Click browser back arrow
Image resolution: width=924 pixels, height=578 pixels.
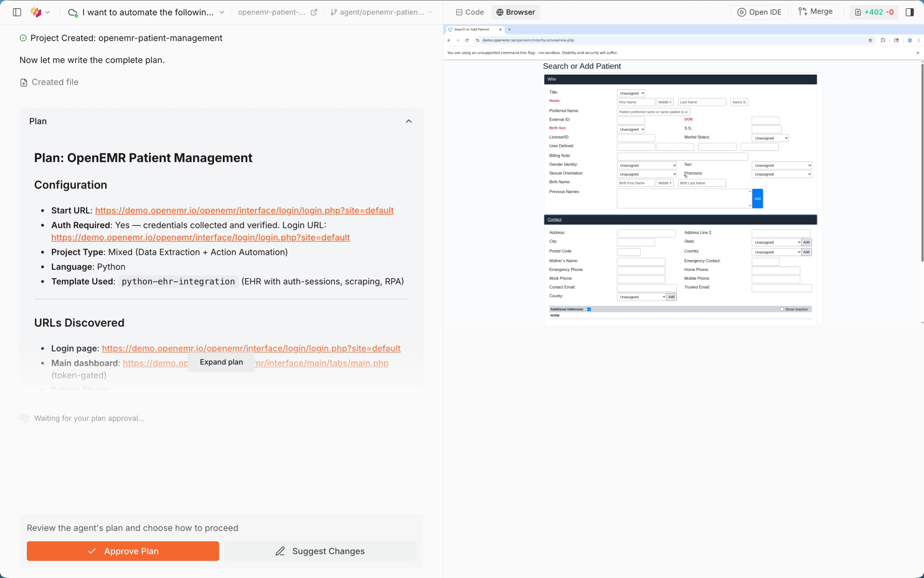449,40
